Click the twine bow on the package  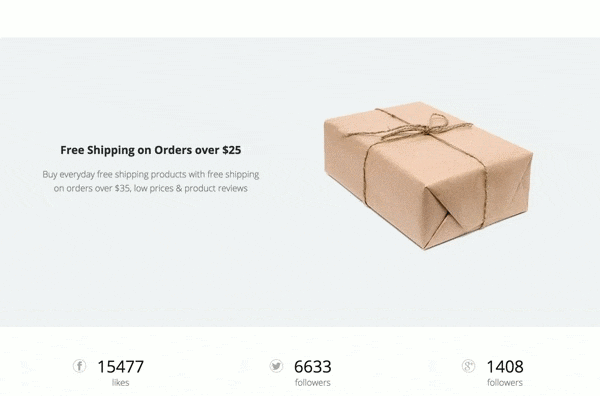pyautogui.click(x=435, y=123)
